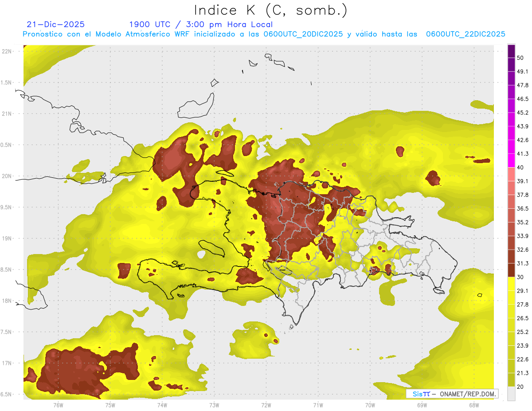
Task: Click the "26.5" color scale value
Action: (523, 318)
